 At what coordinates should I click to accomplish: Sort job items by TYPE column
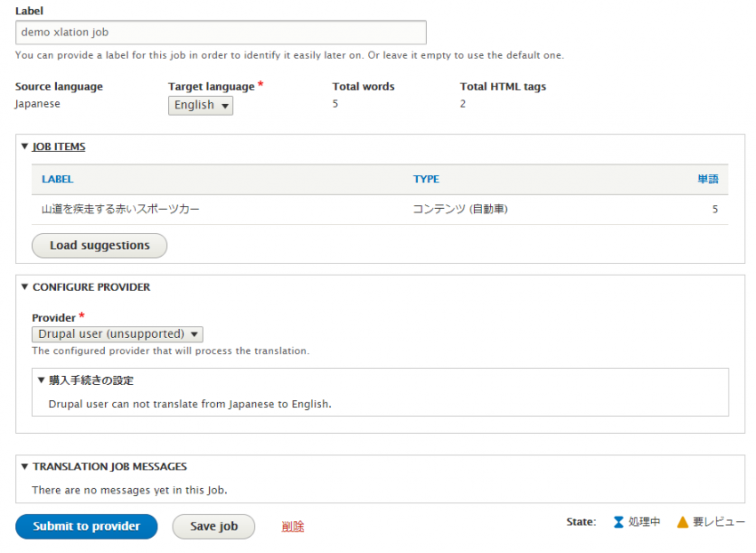426,180
